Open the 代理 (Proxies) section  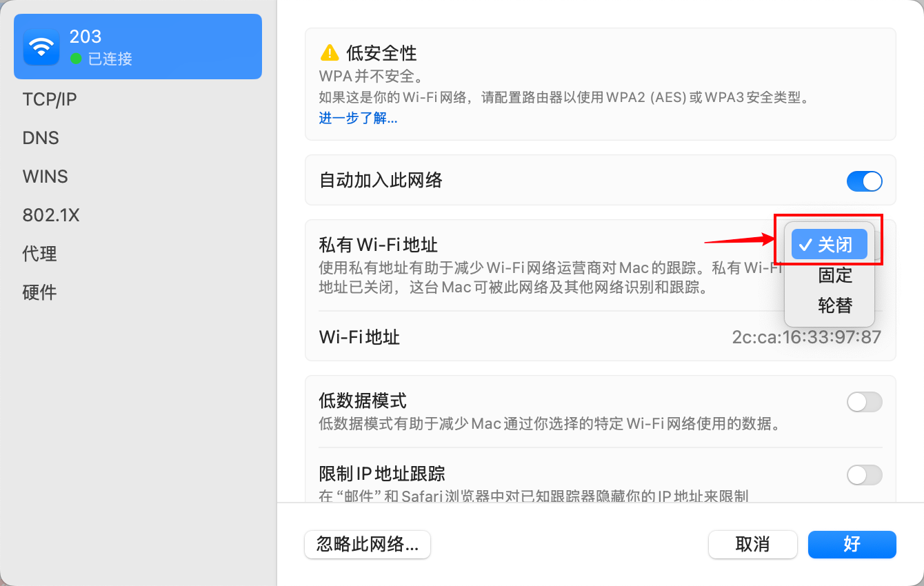pyautogui.click(x=39, y=254)
